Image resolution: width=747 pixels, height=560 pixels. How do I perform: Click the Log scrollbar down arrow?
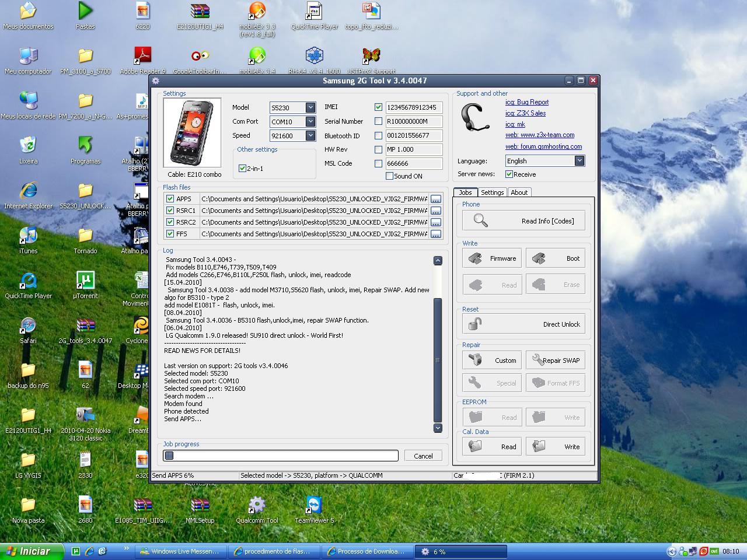[438, 428]
